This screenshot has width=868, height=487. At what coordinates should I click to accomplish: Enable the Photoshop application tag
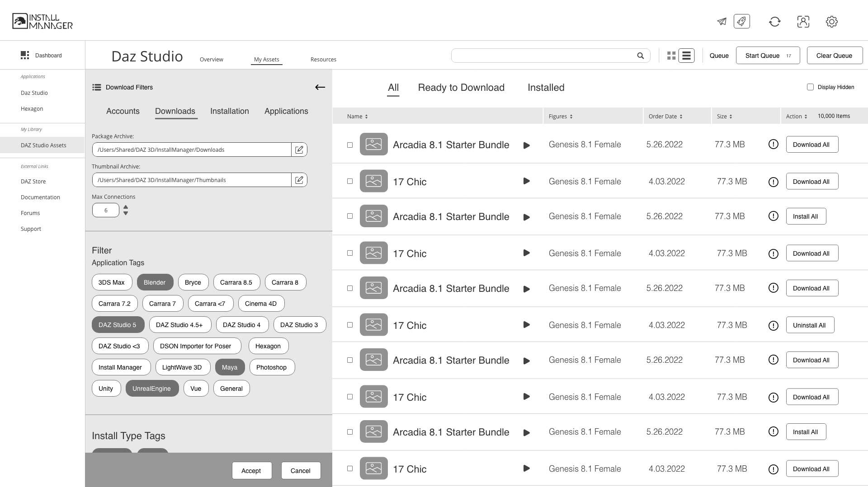click(271, 367)
